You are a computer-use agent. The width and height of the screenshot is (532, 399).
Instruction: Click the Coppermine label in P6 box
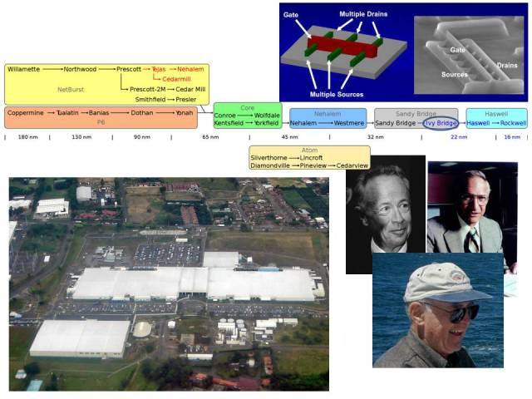click(x=25, y=112)
